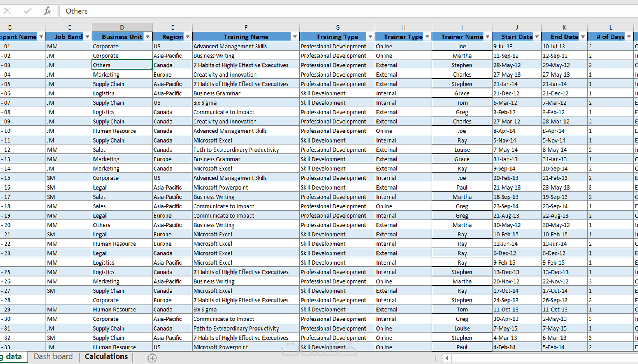
Task: Open the Region filter dropdown
Action: pos(188,37)
